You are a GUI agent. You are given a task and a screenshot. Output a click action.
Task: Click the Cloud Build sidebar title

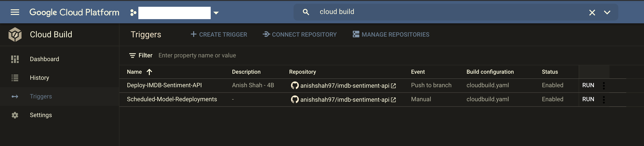(51, 35)
